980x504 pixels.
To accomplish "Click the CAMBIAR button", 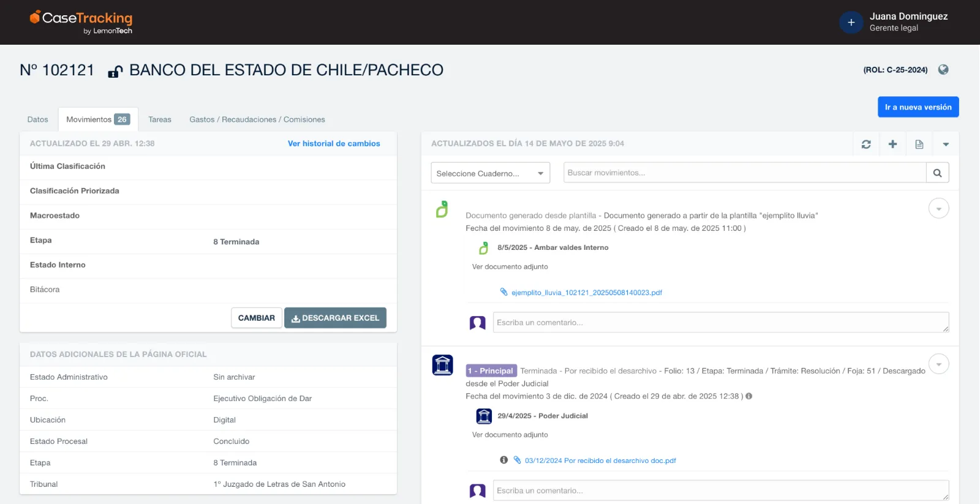I will point(257,318).
